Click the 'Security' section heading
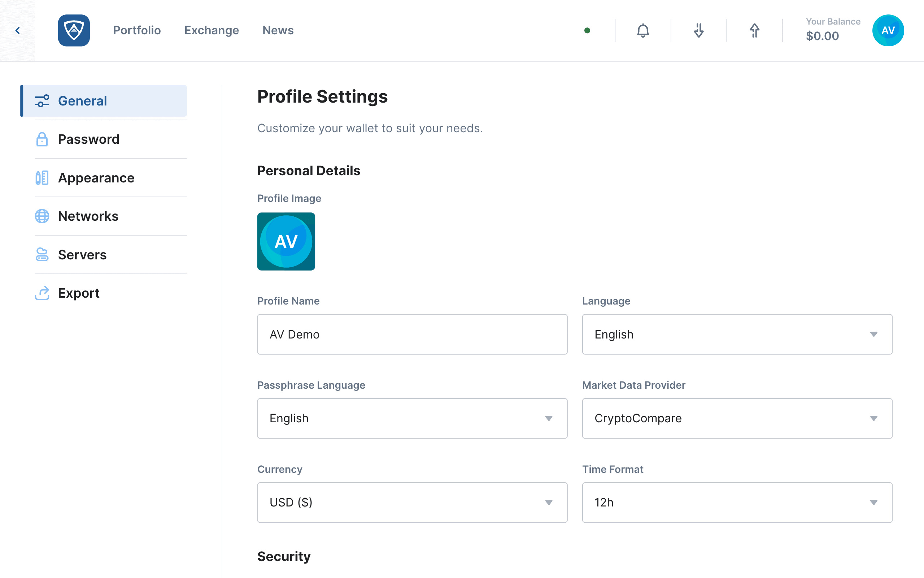 284,557
